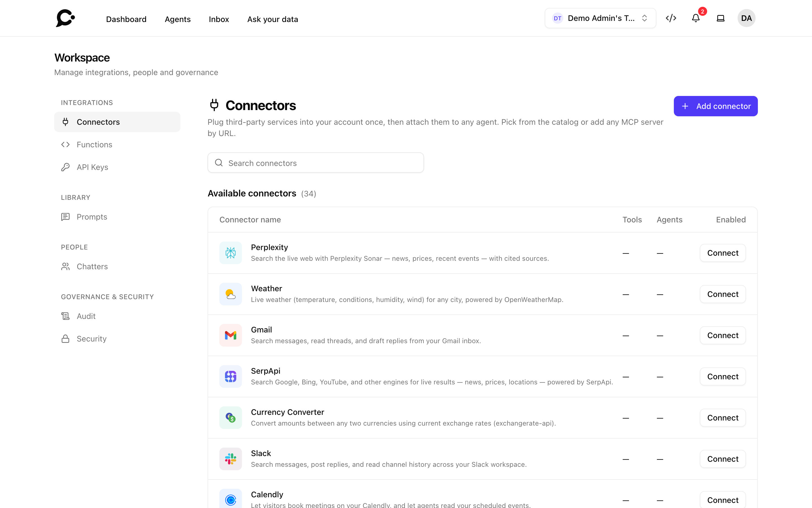812x508 pixels.
Task: Open Chatters under People
Action: click(x=117, y=266)
